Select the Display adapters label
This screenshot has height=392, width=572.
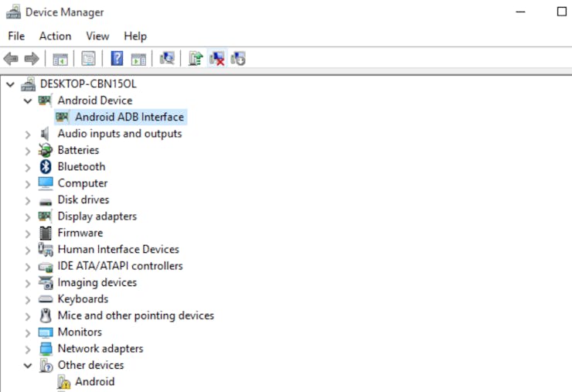click(97, 216)
